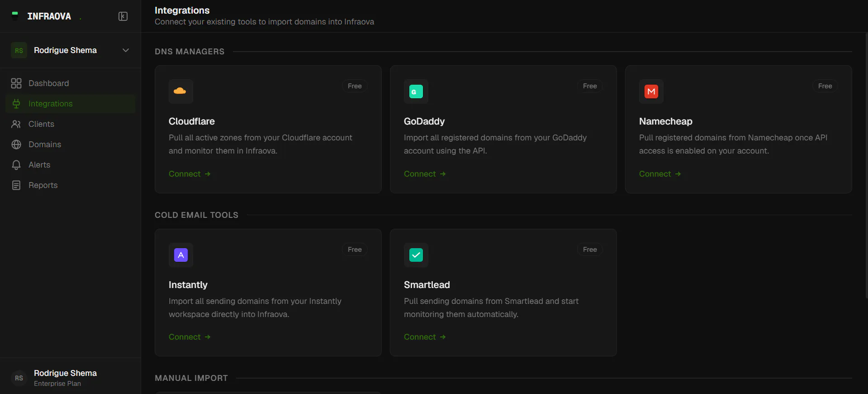
Task: Connect the Smartlead integration
Action: [425, 337]
